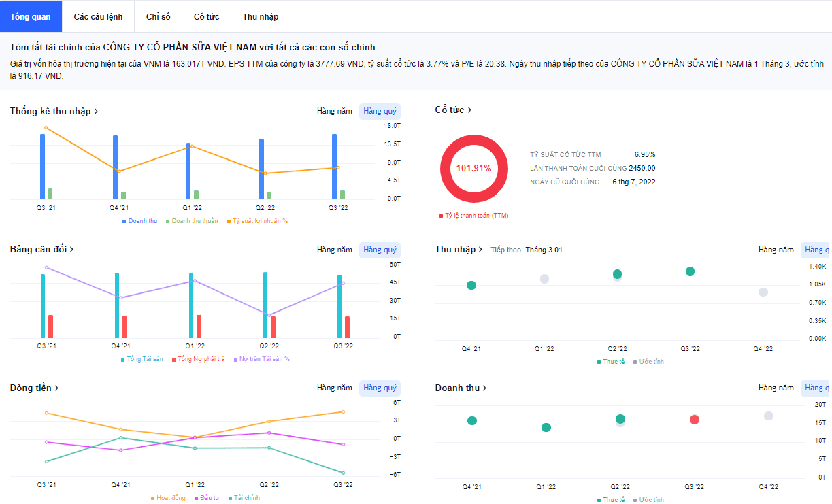Screen dimensions: 832x504
Task: Click the Q3 '21 blue Doanh thu bar
Action: (42, 167)
